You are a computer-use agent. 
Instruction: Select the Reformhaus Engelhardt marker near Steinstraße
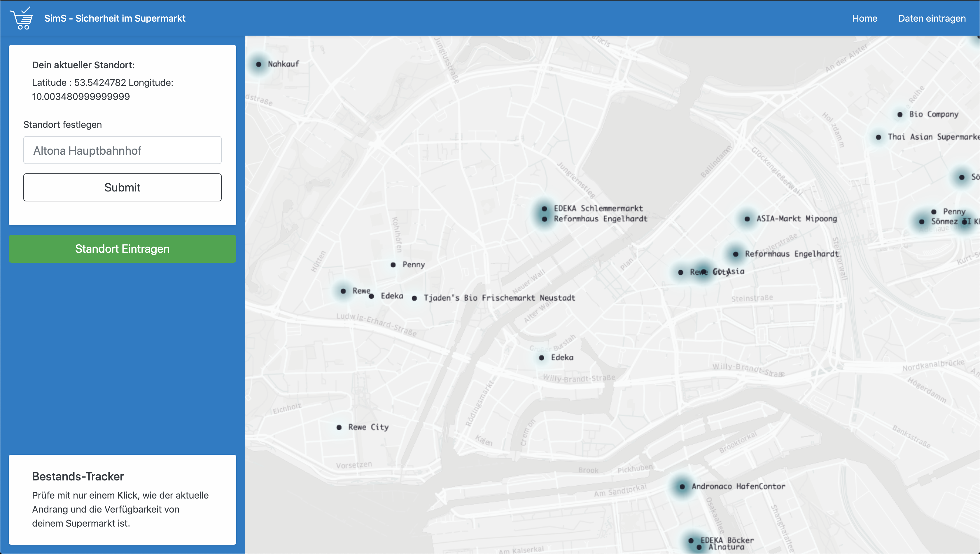735,254
